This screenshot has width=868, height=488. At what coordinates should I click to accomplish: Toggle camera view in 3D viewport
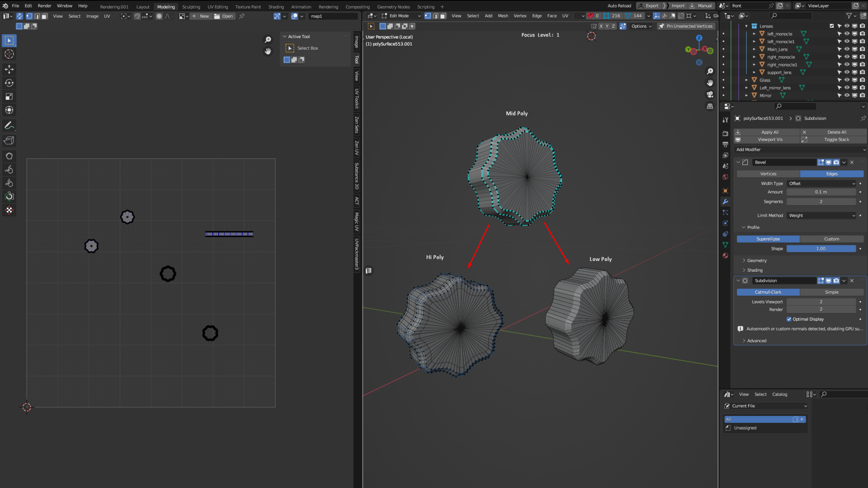[710, 94]
